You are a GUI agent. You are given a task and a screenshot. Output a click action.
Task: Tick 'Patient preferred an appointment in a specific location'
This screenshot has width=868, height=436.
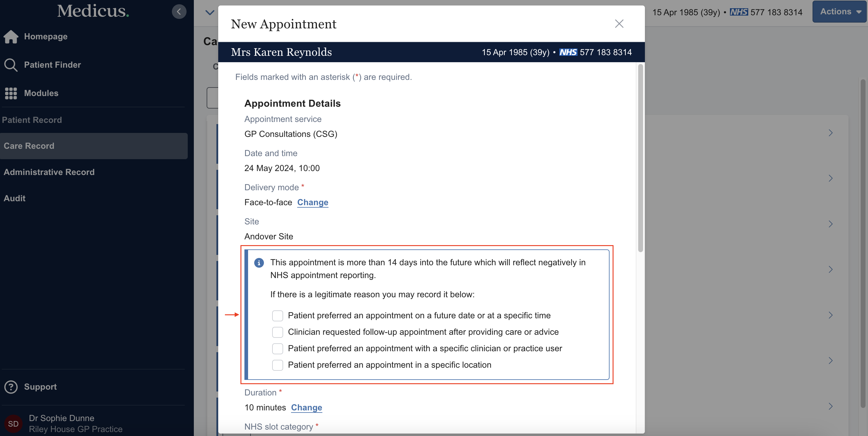click(277, 365)
